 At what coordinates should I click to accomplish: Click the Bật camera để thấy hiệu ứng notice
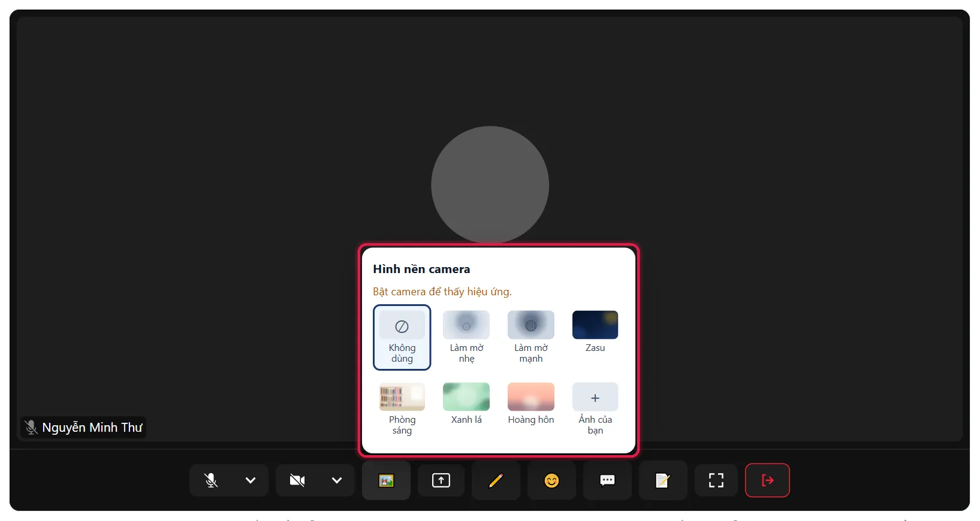coord(442,292)
